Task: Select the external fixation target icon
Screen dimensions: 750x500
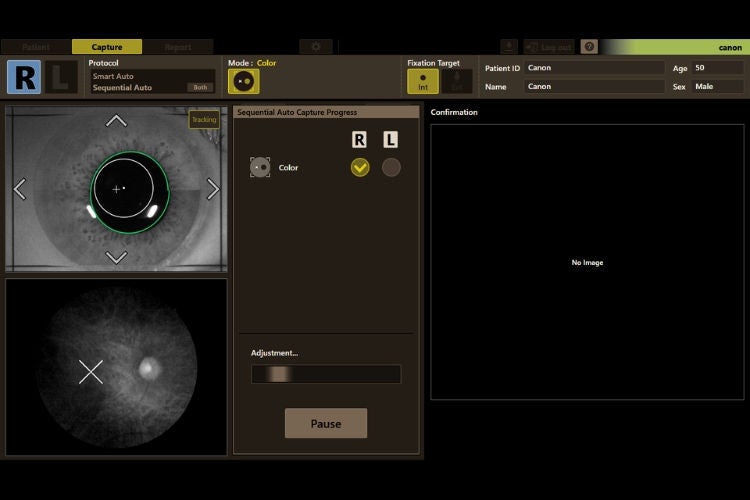Action: coord(457,81)
